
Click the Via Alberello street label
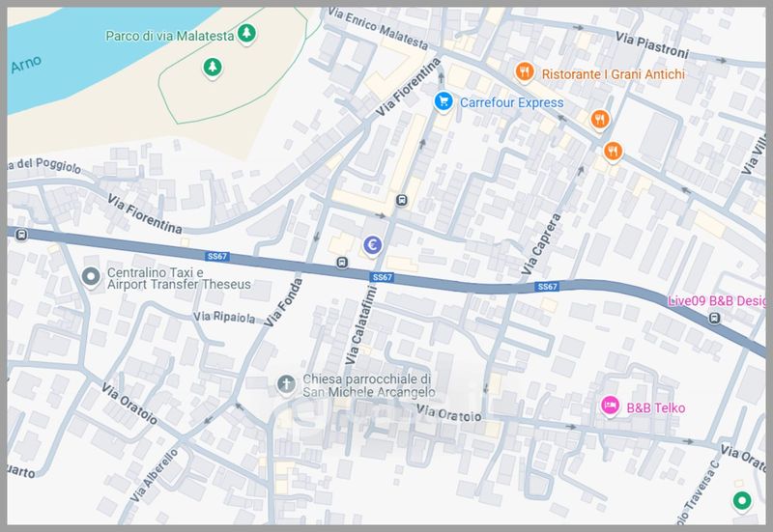tap(154, 475)
